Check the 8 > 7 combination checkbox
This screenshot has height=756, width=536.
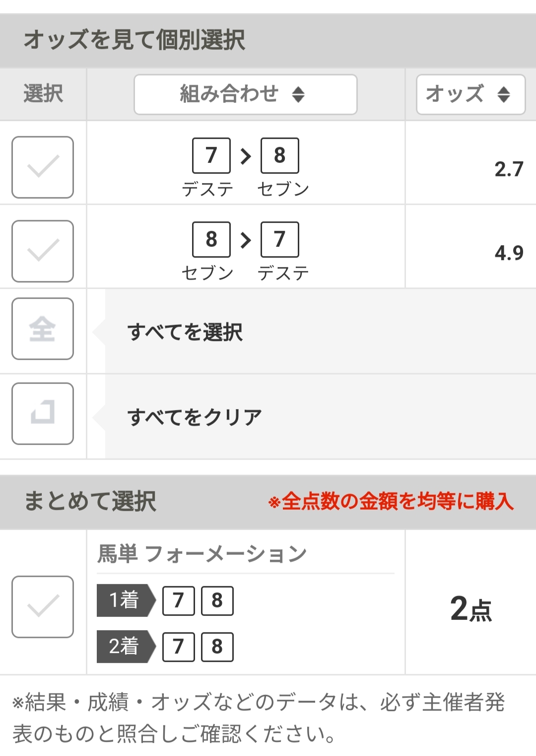(43, 251)
